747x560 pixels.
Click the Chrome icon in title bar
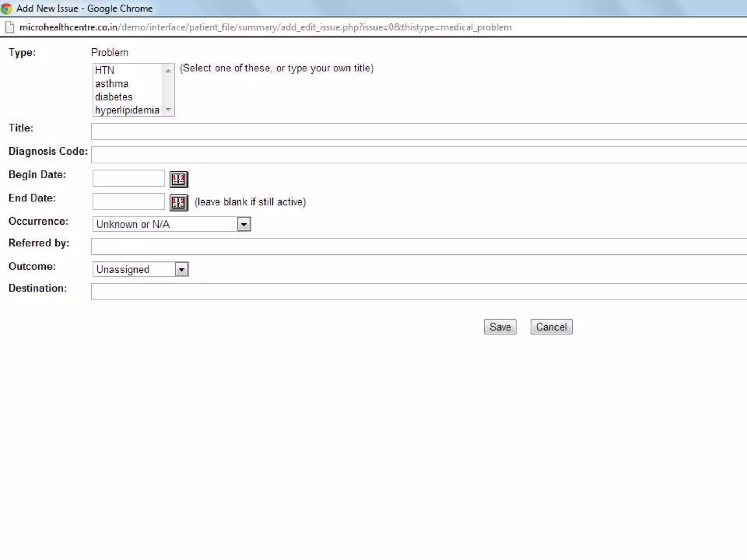pyautogui.click(x=6, y=8)
